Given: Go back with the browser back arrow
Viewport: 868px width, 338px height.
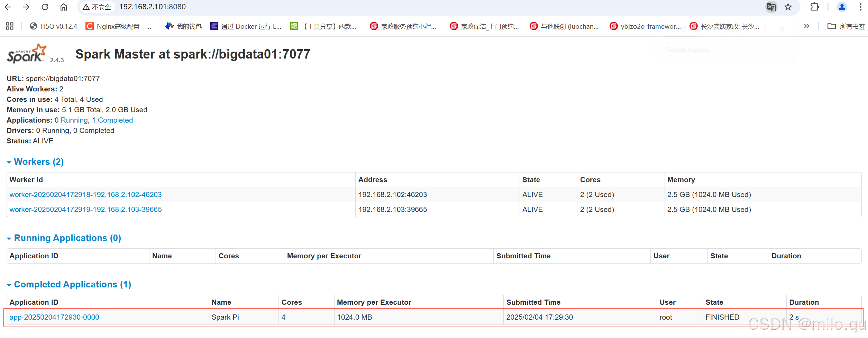Looking at the screenshot, I should tap(8, 7).
